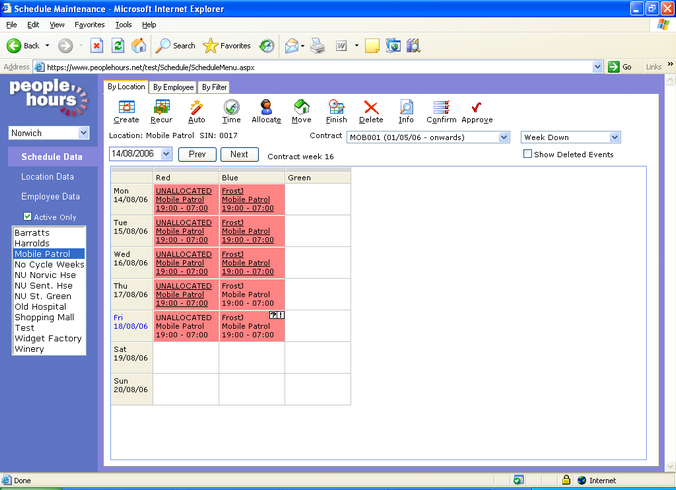Viewport: 676px width, 490px height.
Task: Open the Norwich branch dropdown
Action: tap(83, 132)
